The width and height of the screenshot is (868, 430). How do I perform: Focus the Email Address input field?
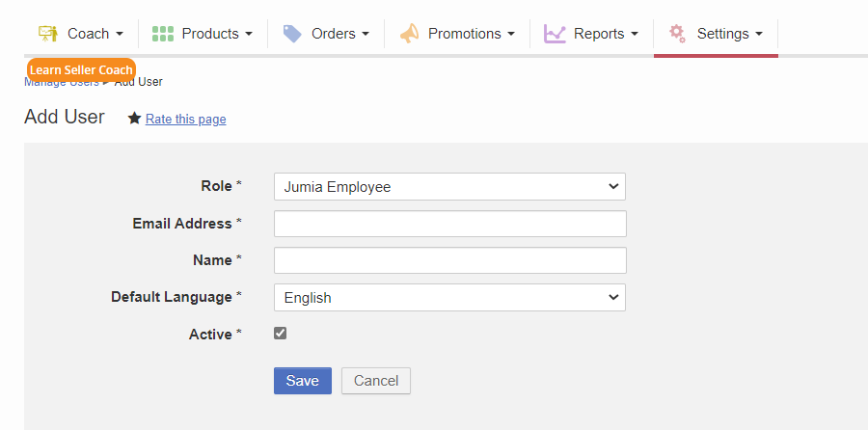tap(449, 224)
